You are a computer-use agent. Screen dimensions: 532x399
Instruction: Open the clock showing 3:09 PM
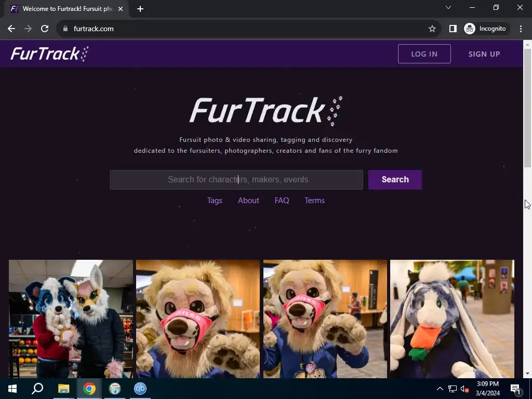[487, 389]
